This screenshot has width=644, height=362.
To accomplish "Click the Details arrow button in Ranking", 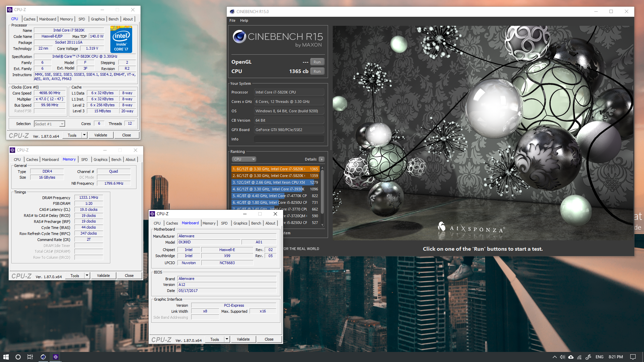I will pyautogui.click(x=321, y=159).
